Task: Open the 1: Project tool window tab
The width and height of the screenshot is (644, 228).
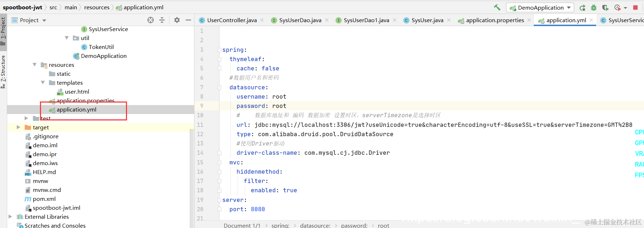Action: coord(3,31)
